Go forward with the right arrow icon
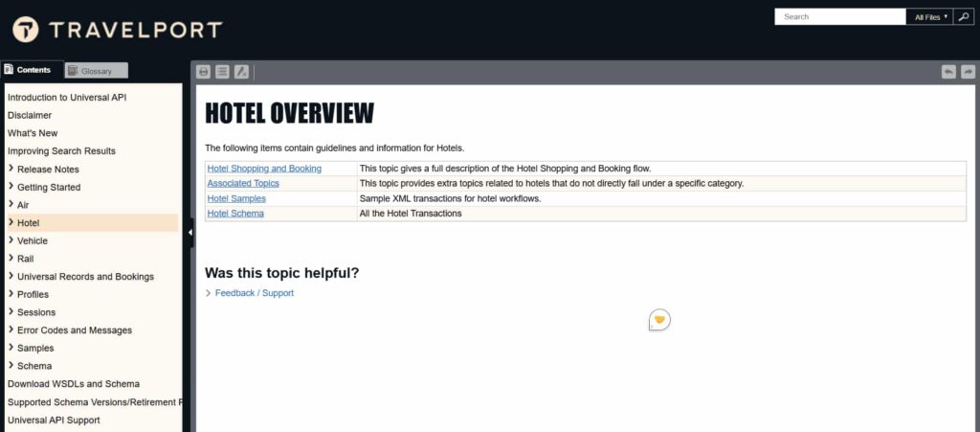 pyautogui.click(x=968, y=72)
